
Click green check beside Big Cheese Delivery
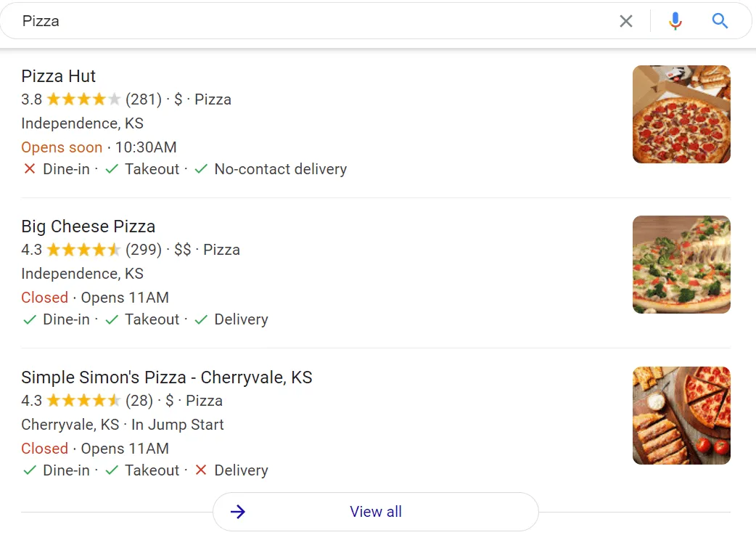(201, 319)
